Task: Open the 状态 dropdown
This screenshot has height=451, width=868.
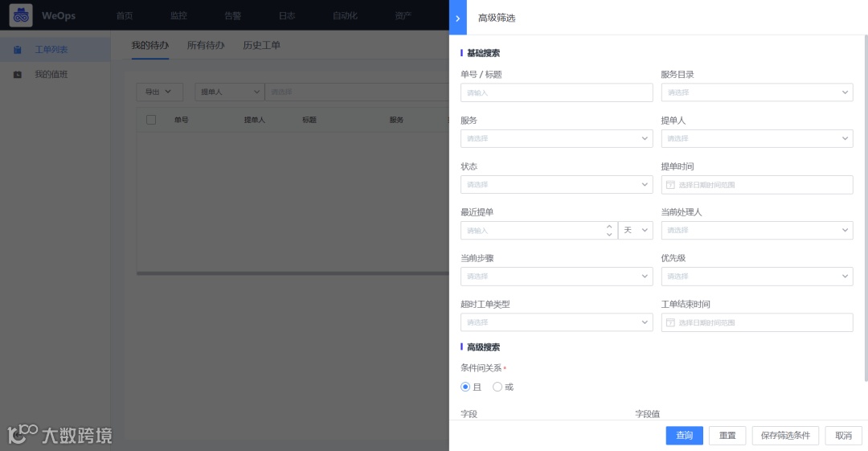Action: (556, 185)
